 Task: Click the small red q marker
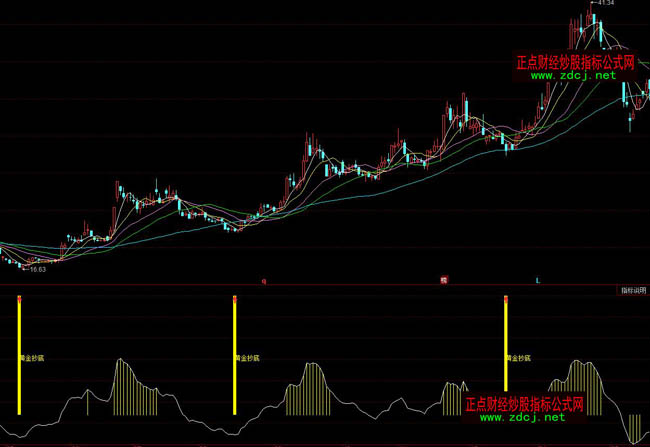(x=264, y=282)
